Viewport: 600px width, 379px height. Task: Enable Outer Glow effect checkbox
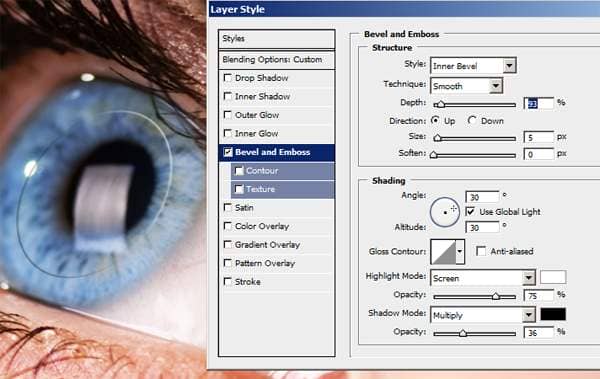[x=228, y=115]
